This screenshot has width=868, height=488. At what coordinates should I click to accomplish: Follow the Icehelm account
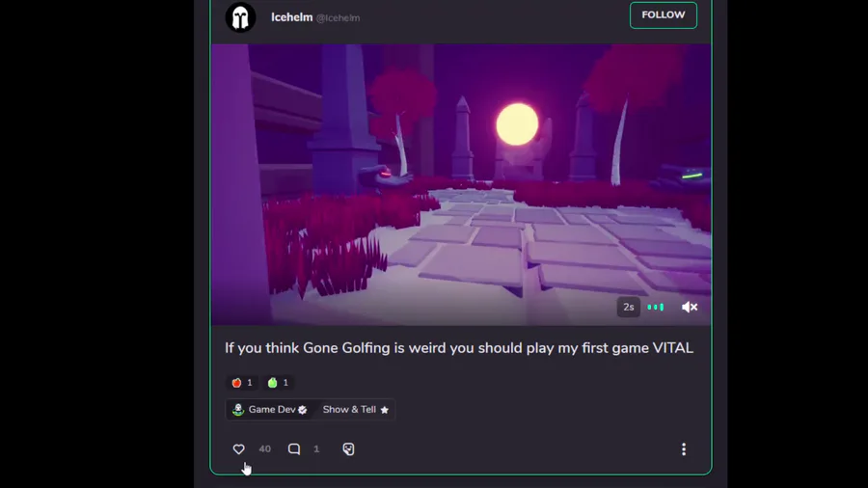[664, 14]
